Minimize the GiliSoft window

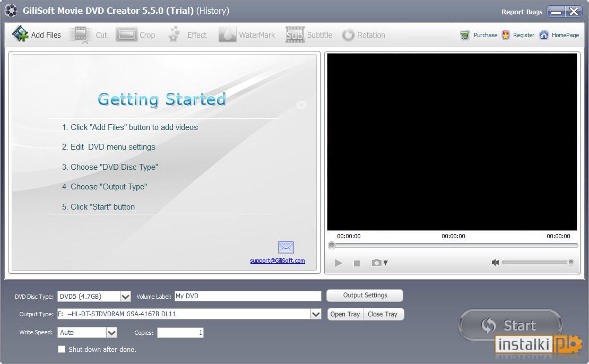pyautogui.click(x=556, y=12)
